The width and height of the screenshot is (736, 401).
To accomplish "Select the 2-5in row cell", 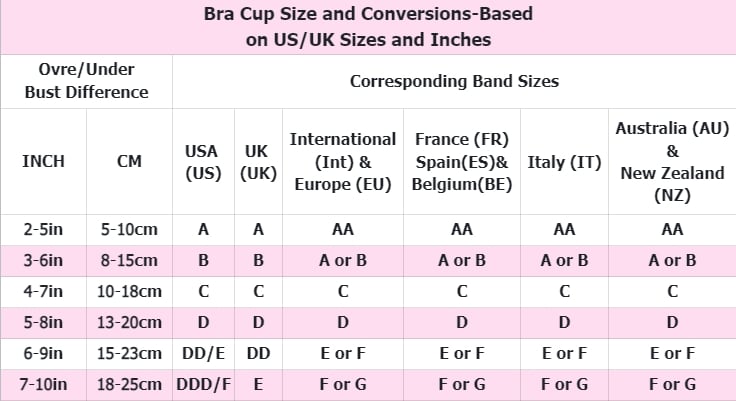I will point(43,230).
